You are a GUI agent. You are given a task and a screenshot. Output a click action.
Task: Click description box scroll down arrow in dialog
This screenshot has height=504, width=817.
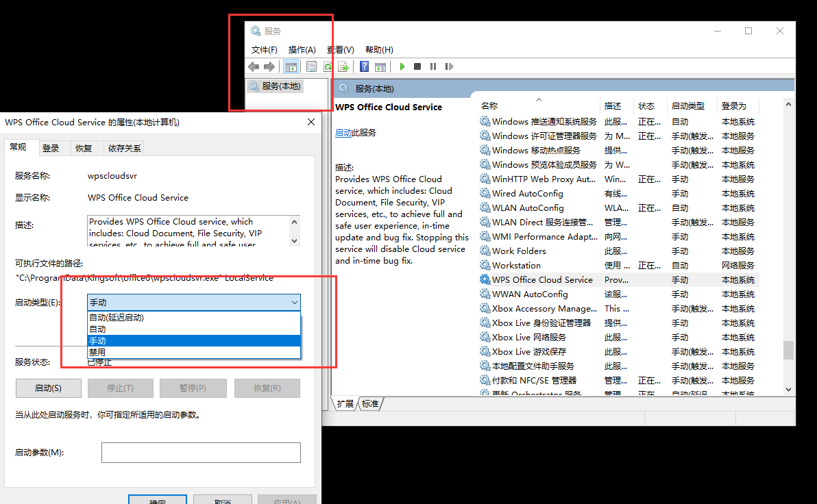tap(295, 240)
